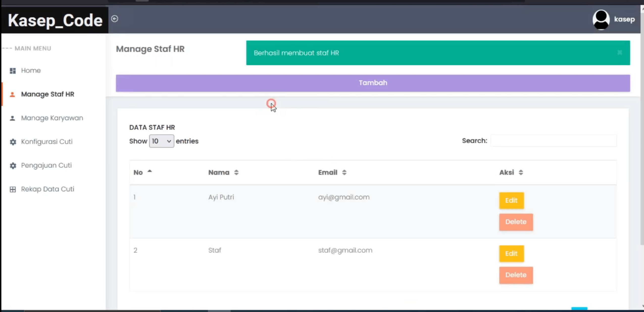Focus the Search input field

[554, 141]
